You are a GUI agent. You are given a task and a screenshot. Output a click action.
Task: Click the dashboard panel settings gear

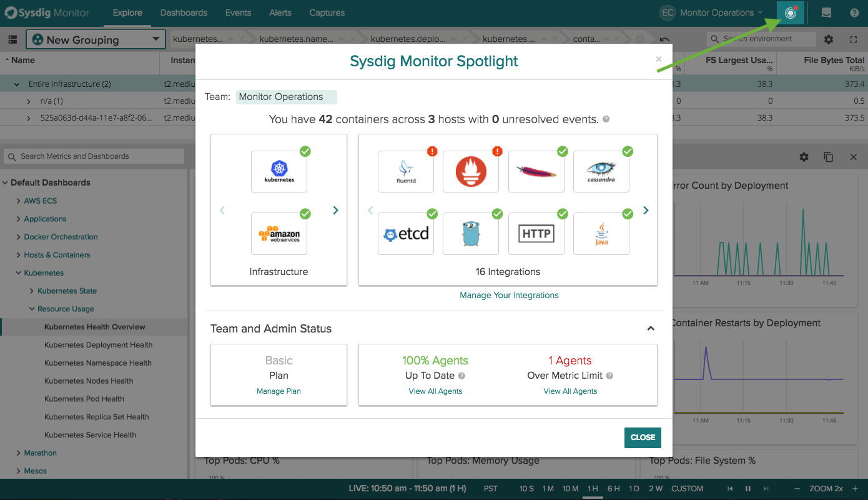(x=804, y=157)
